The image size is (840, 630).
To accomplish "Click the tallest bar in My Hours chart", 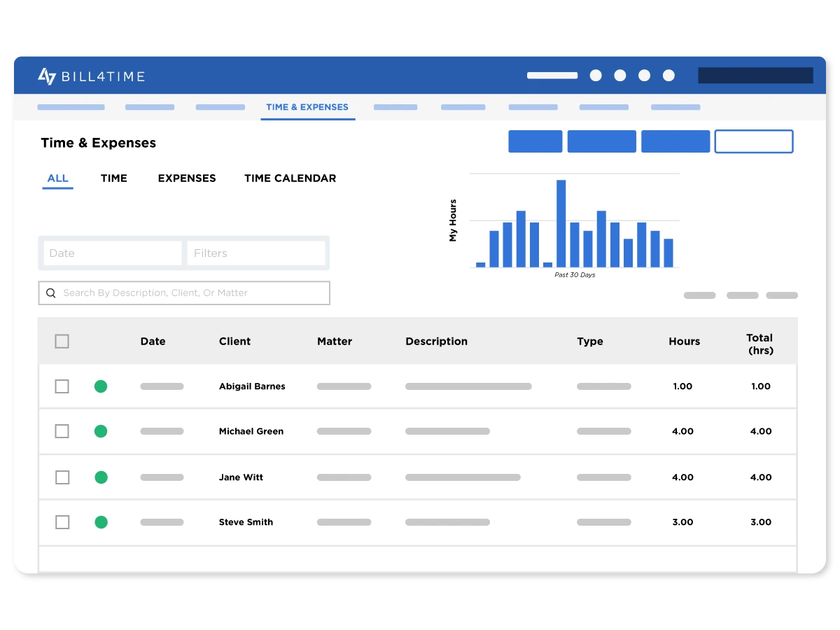I will pos(561,223).
